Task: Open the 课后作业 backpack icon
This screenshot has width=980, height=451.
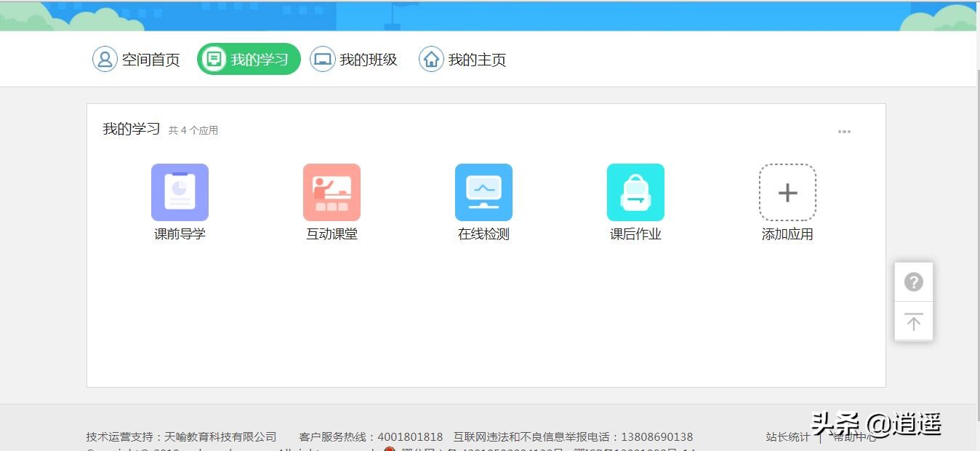Action: pyautogui.click(x=635, y=192)
